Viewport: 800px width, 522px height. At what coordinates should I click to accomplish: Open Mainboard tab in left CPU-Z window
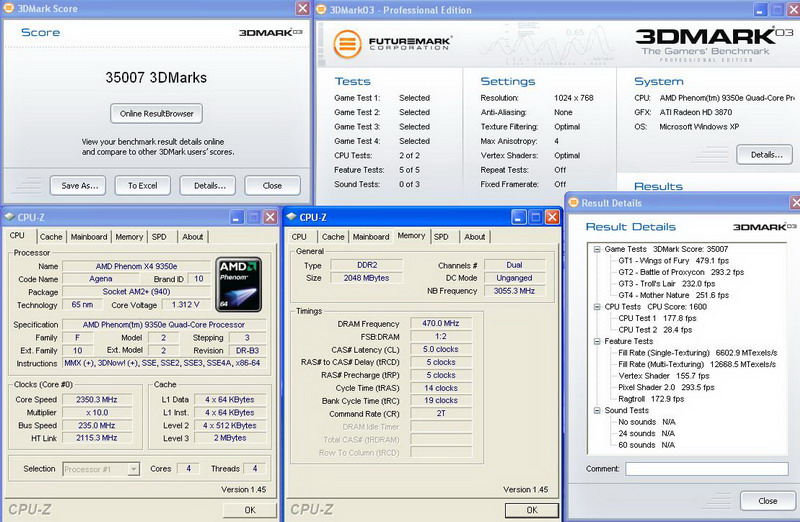point(89,237)
